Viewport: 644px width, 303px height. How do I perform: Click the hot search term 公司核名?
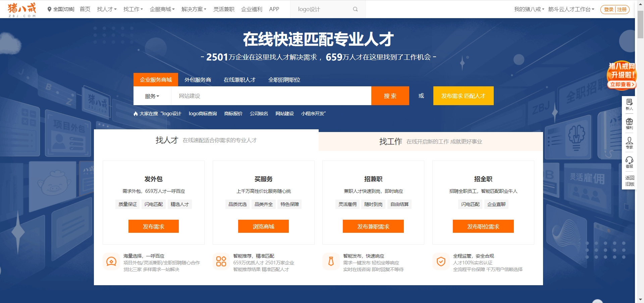pyautogui.click(x=259, y=114)
